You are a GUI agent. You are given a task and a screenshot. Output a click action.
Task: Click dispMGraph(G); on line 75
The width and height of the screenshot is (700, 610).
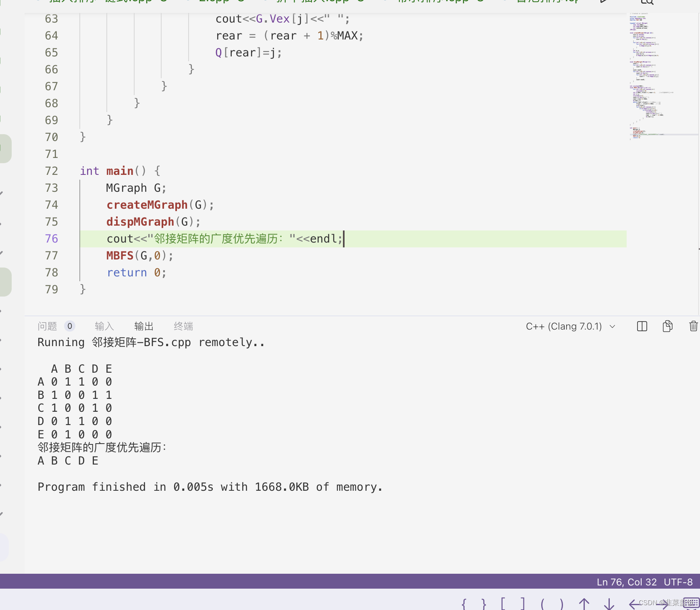pos(154,222)
